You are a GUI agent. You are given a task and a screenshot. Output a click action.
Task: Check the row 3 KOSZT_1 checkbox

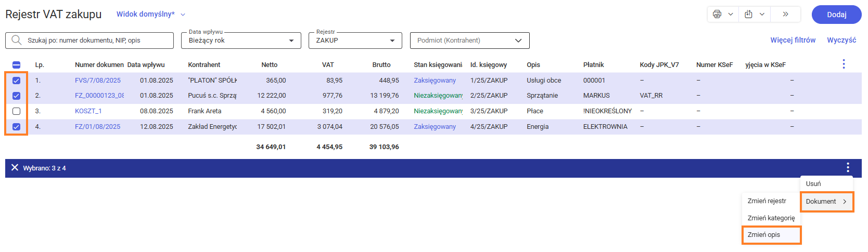(x=16, y=111)
